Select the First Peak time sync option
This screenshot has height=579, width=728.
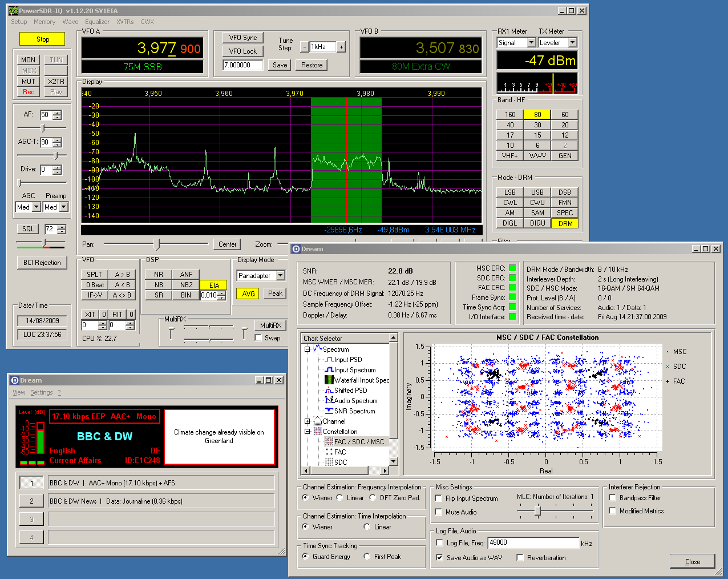367,557
